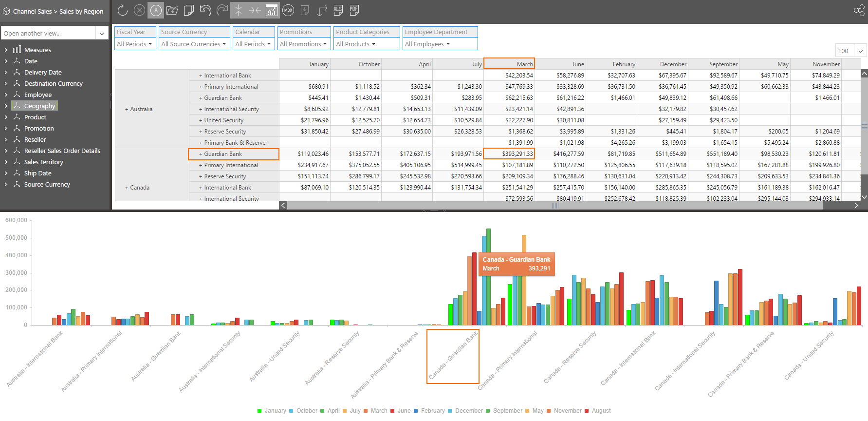Toggle October series in chart legend

coord(303,411)
